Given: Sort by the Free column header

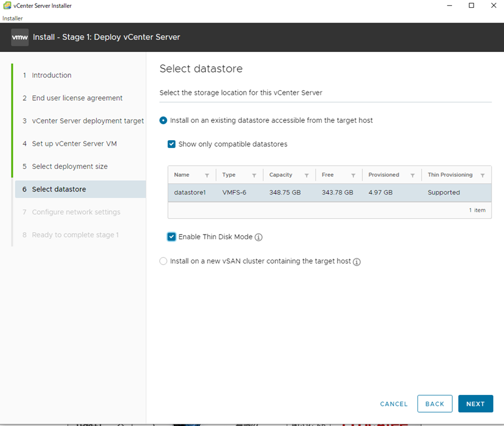Looking at the screenshot, I should (x=327, y=175).
